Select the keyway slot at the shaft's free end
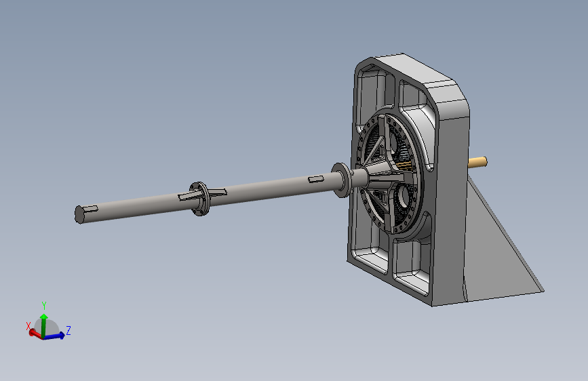Viewport: 588px width, 381px height. [x=90, y=209]
